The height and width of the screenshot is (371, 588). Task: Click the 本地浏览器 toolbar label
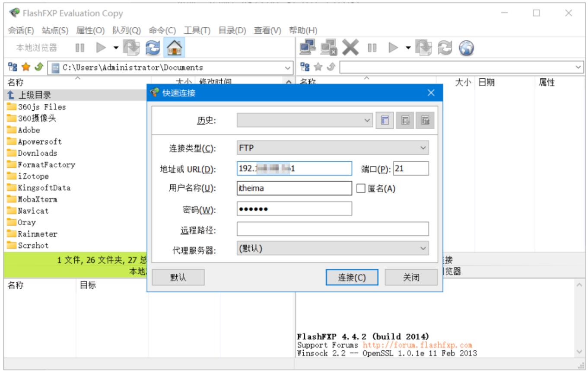(36, 48)
